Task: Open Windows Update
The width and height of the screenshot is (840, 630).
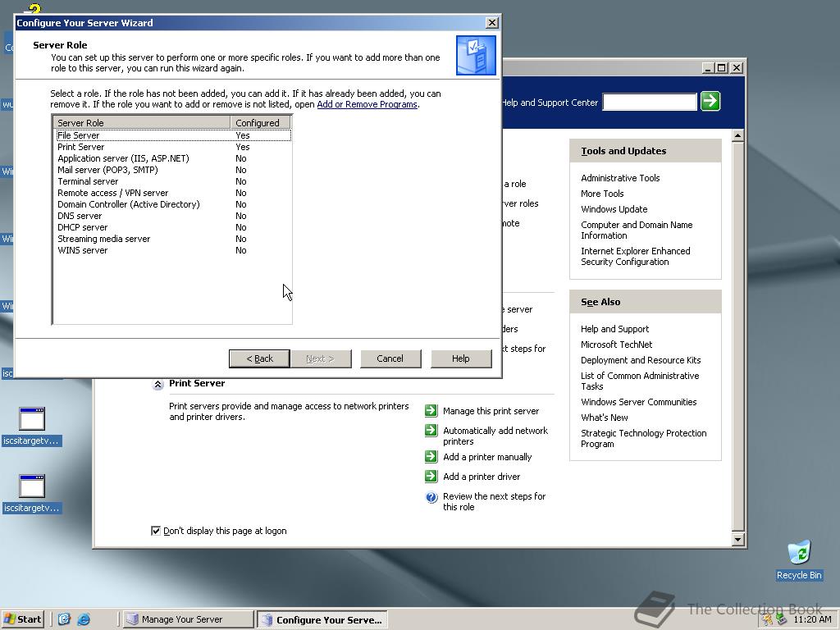Action: click(x=614, y=208)
